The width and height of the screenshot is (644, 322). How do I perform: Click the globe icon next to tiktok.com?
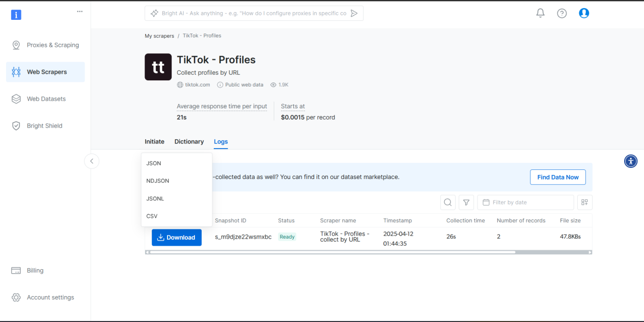(180, 85)
